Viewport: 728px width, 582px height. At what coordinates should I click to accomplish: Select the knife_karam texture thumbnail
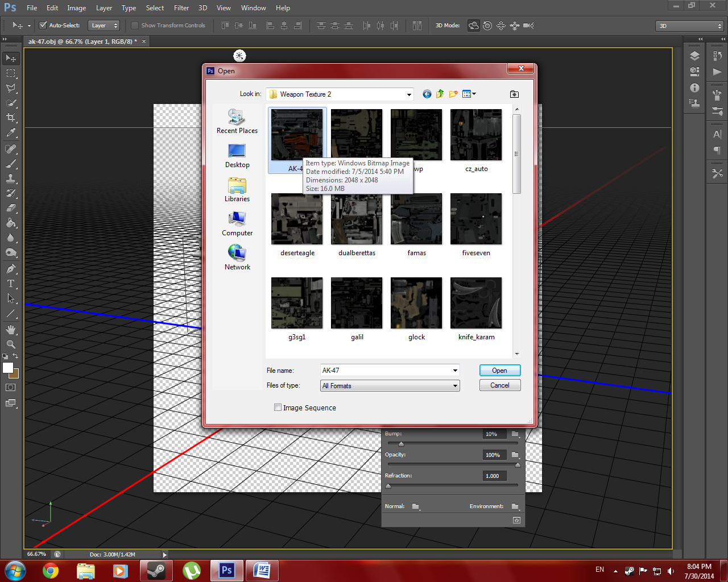[x=476, y=304]
